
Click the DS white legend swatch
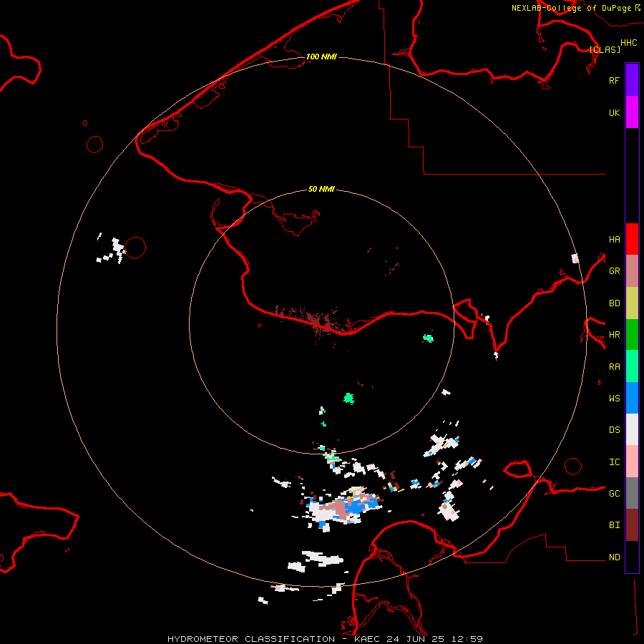coord(632,429)
